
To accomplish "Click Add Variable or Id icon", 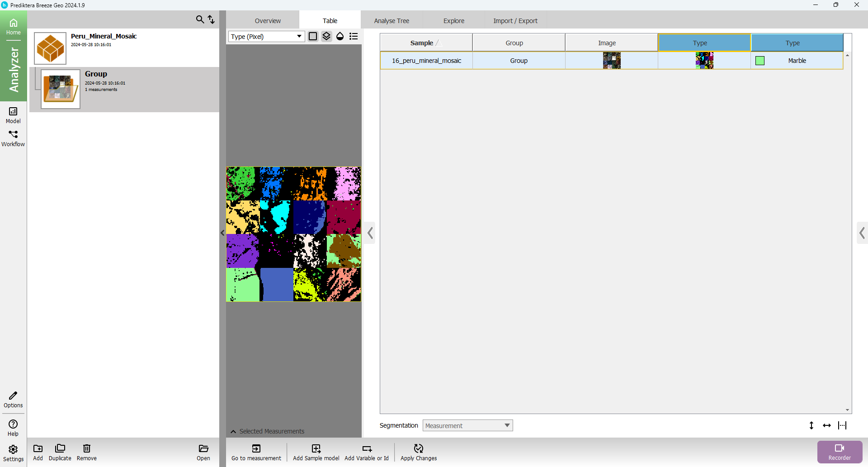I will (x=367, y=448).
